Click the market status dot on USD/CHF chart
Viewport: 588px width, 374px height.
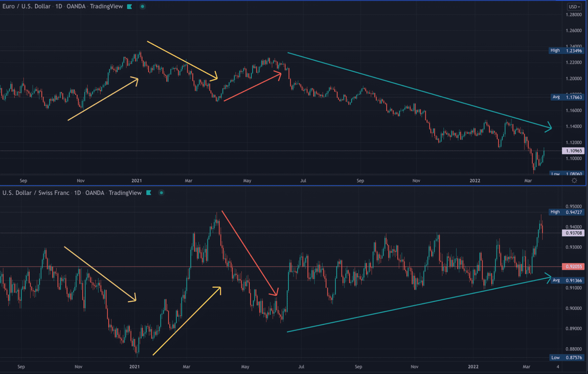[161, 193]
